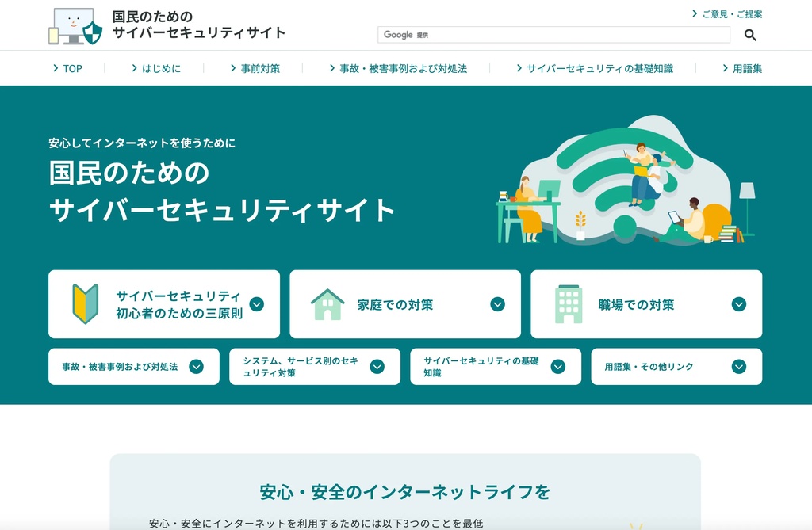Open the 用語集 navigation menu item
This screenshot has width=812, height=530.
coord(742,69)
